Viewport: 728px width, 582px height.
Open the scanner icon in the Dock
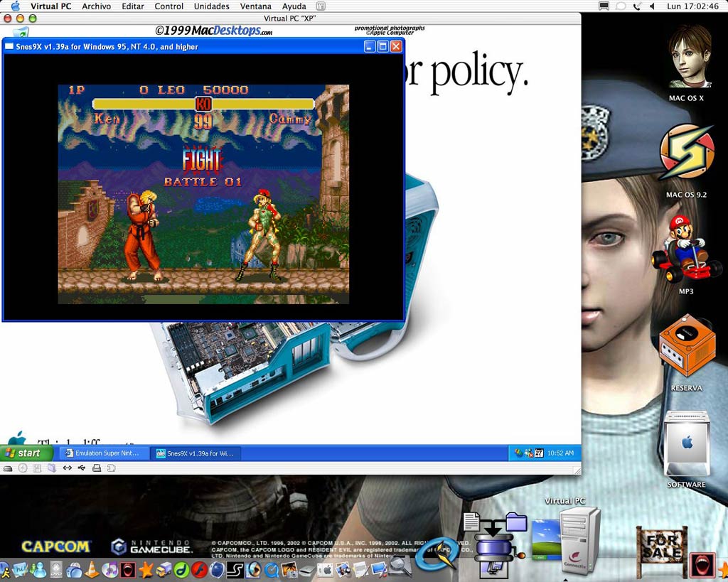306,571
